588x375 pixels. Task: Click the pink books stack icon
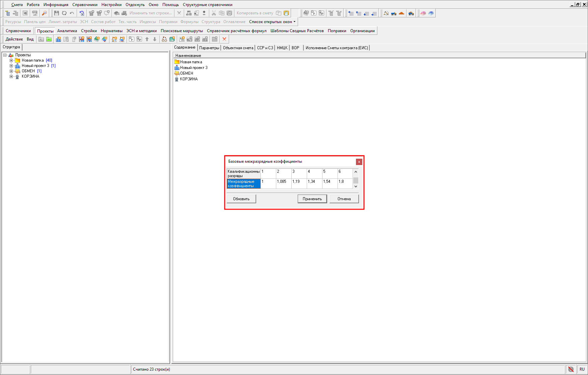click(423, 13)
